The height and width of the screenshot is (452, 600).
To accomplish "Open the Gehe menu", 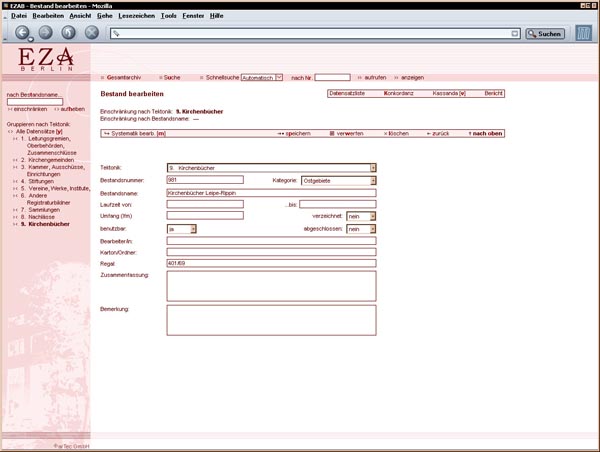I will coord(104,16).
